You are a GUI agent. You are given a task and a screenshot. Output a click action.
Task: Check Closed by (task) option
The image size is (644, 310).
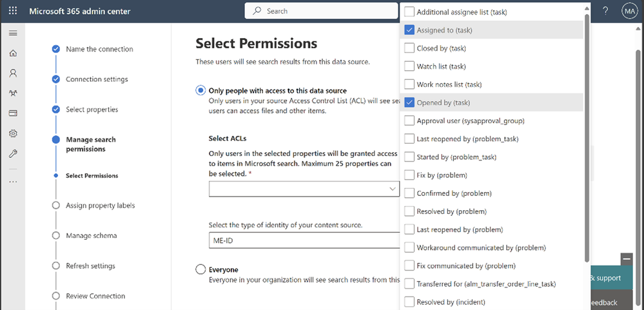coord(409,48)
